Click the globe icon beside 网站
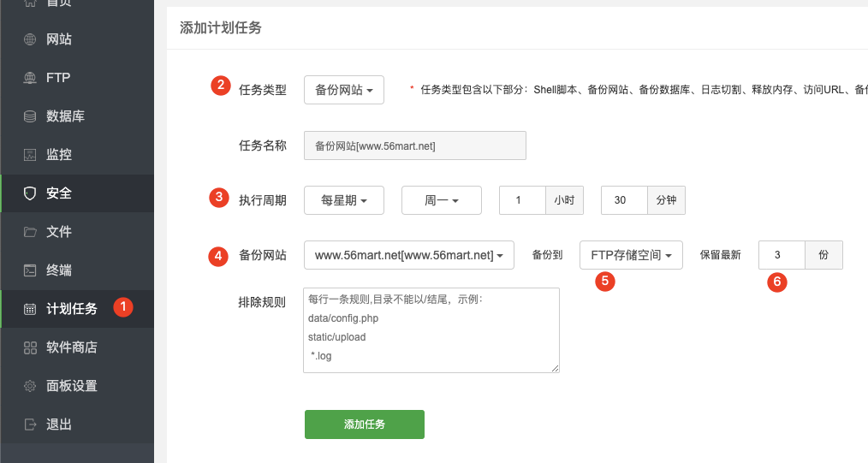The width and height of the screenshot is (868, 463). 30,39
